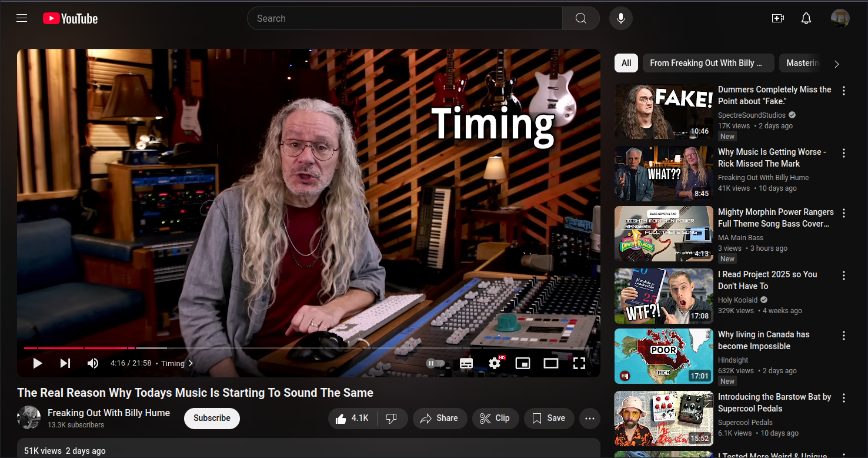Select the All filter chip
Viewport: 868px width, 458px height.
coord(626,63)
